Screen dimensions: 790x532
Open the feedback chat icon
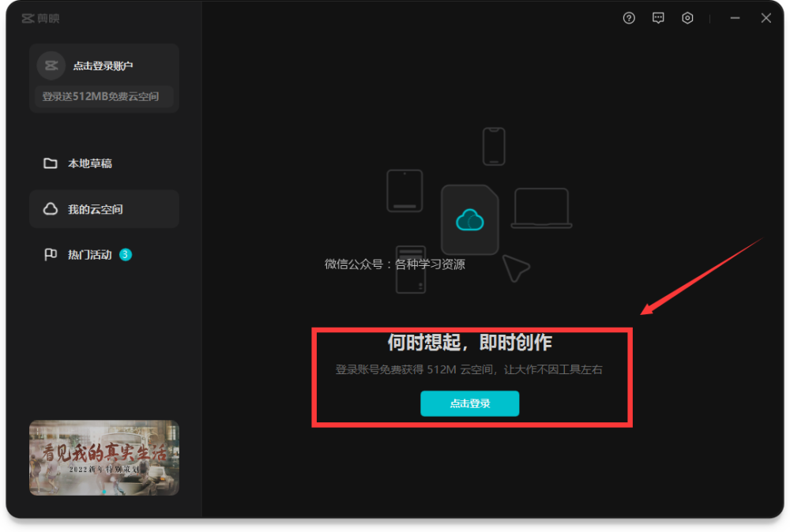point(658,18)
